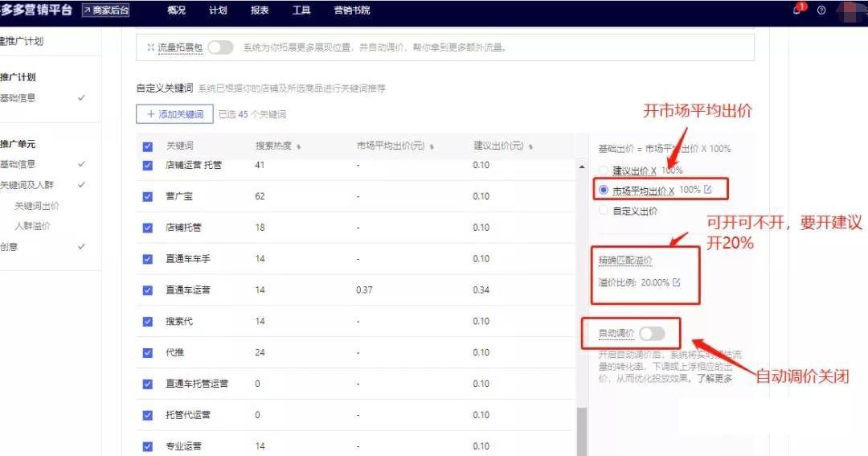Uncheck the 代推 keyword checkbox
Screen dimensions: 868x456
[x=147, y=352]
